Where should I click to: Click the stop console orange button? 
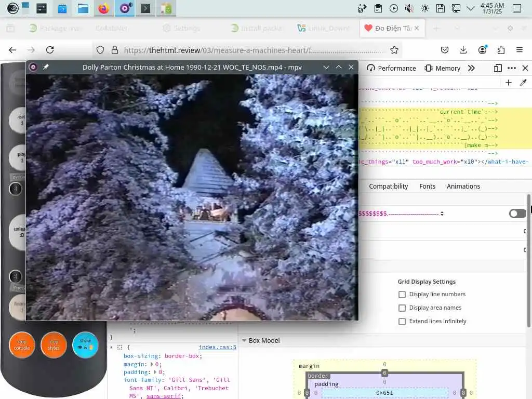tap(22, 345)
